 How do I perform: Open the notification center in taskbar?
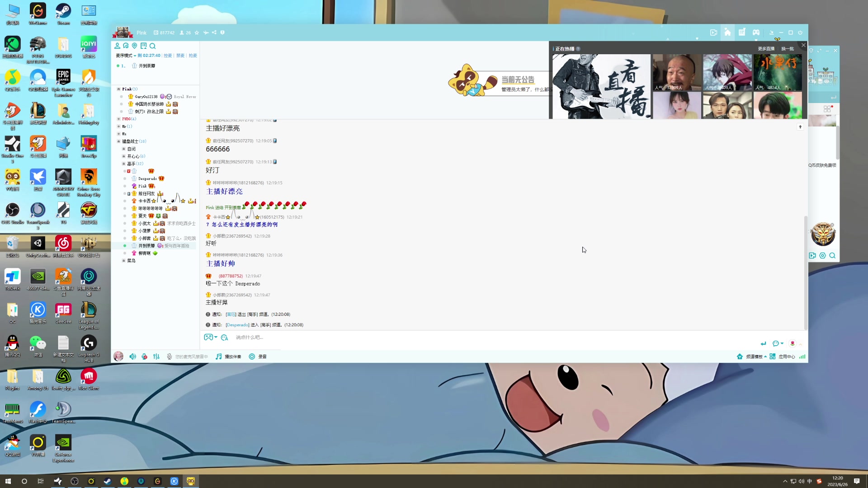[857, 481]
